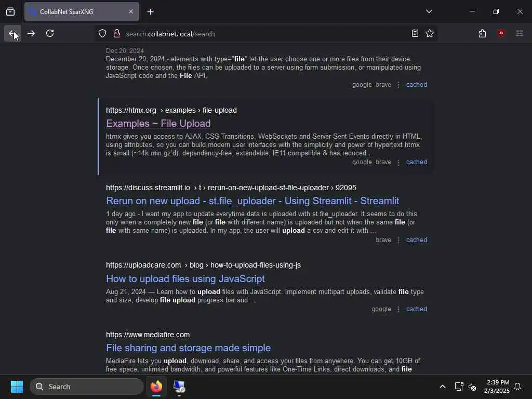Close the CollabNet SearXNG tab
Screen dimensions: 532x399
pyautogui.click(x=131, y=11)
